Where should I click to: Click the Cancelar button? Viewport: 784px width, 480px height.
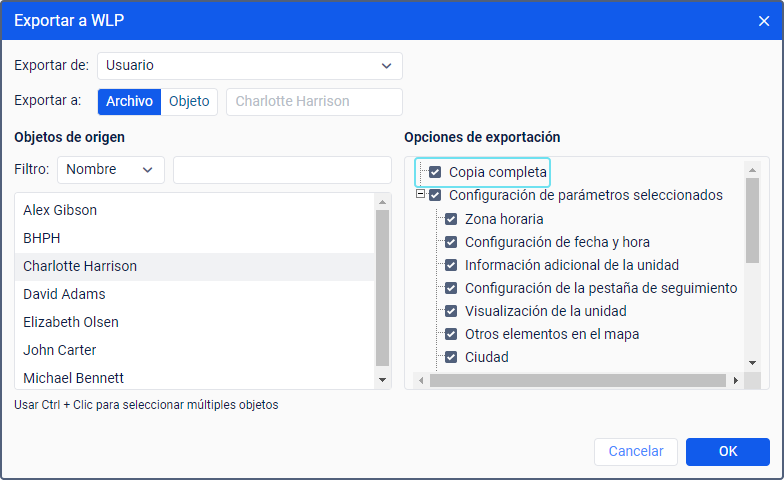pyautogui.click(x=636, y=452)
